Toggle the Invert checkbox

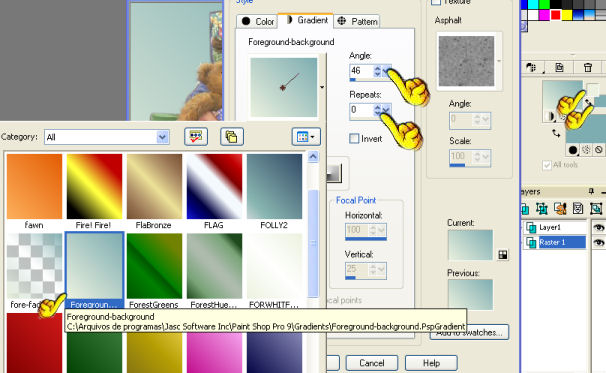click(354, 138)
